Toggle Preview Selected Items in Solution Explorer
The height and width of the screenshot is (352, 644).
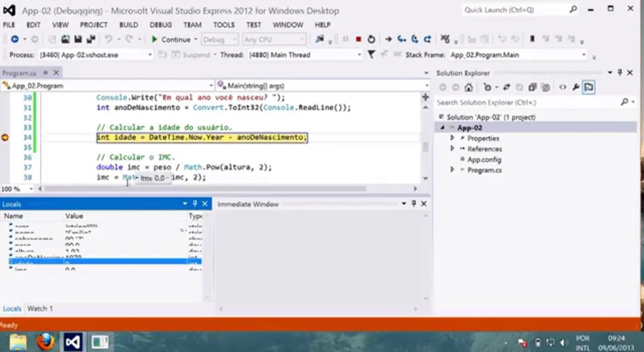[x=588, y=87]
